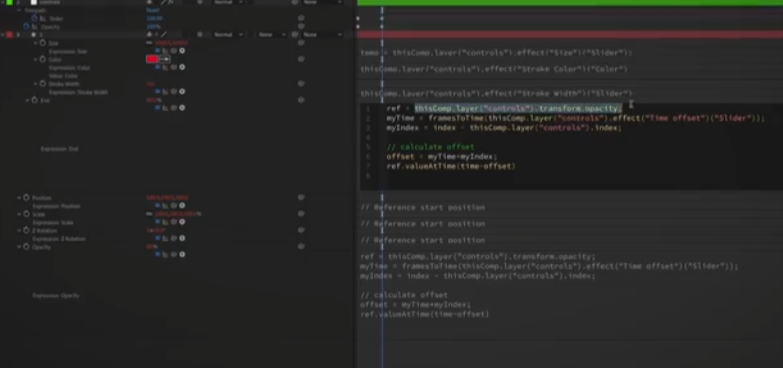Image resolution: width=783 pixels, height=368 pixels.
Task: Click the Scale property stopwatch
Action: [x=26, y=214]
